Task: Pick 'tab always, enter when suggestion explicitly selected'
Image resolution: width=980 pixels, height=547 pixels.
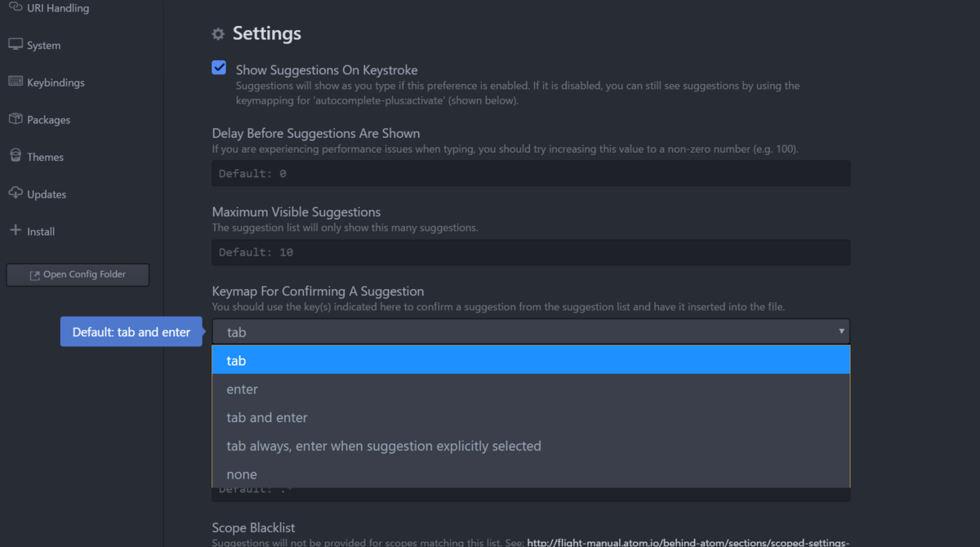Action: pyautogui.click(x=530, y=446)
